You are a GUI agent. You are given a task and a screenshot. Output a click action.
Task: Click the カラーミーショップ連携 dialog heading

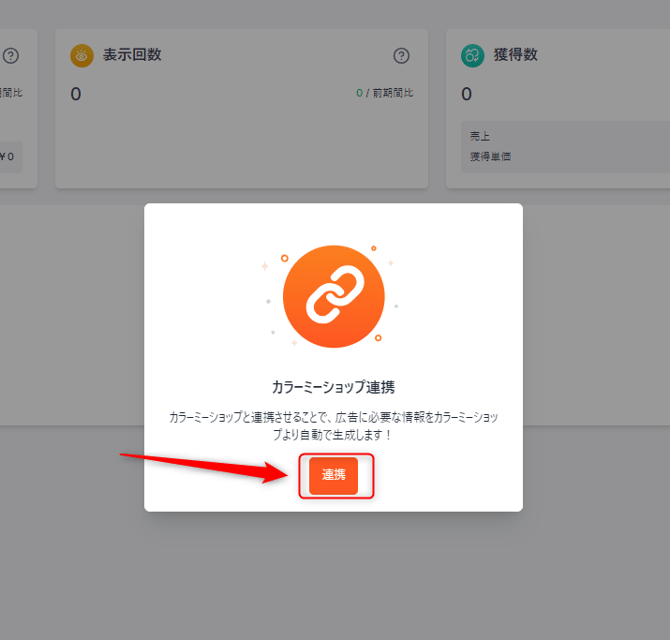pyautogui.click(x=333, y=386)
